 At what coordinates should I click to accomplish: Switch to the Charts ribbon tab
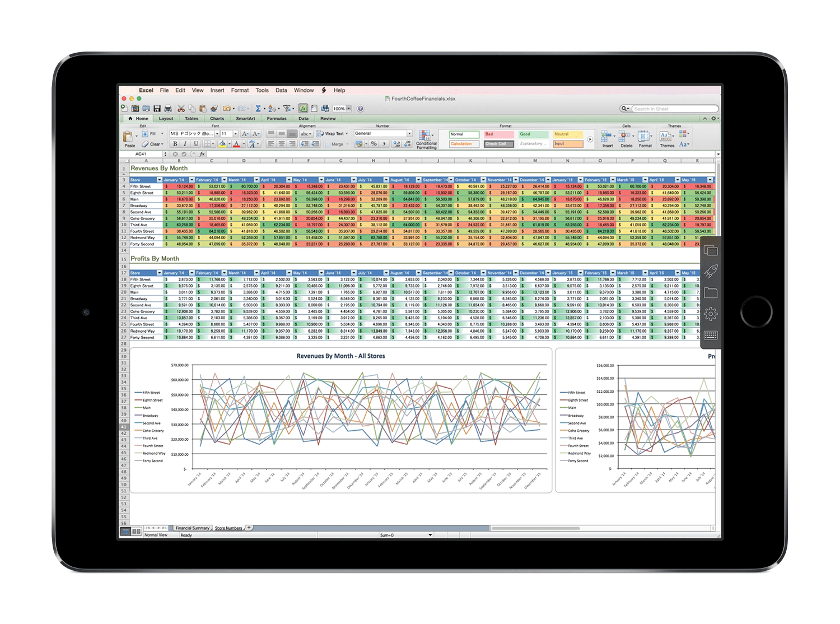[217, 119]
